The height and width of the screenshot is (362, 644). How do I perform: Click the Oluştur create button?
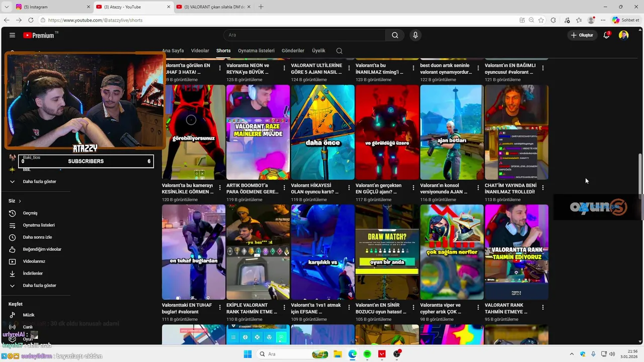point(582,35)
